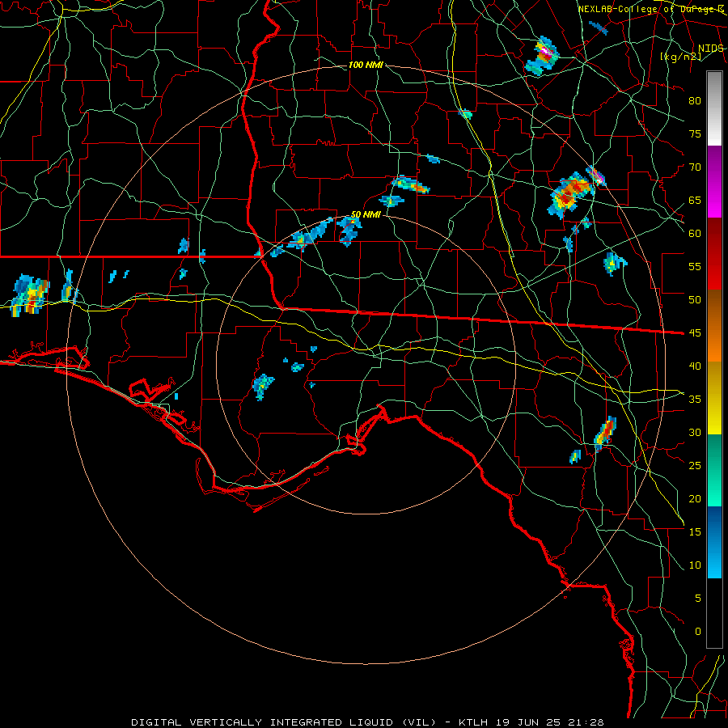Image resolution: width=728 pixels, height=728 pixels.
Task: Click the scale value 55
Action: pos(695,266)
